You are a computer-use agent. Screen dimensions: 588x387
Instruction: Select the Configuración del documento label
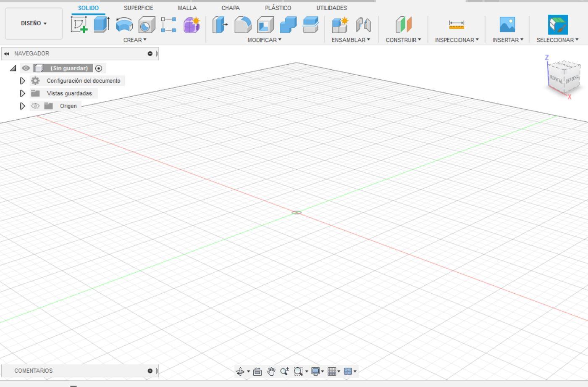84,81
